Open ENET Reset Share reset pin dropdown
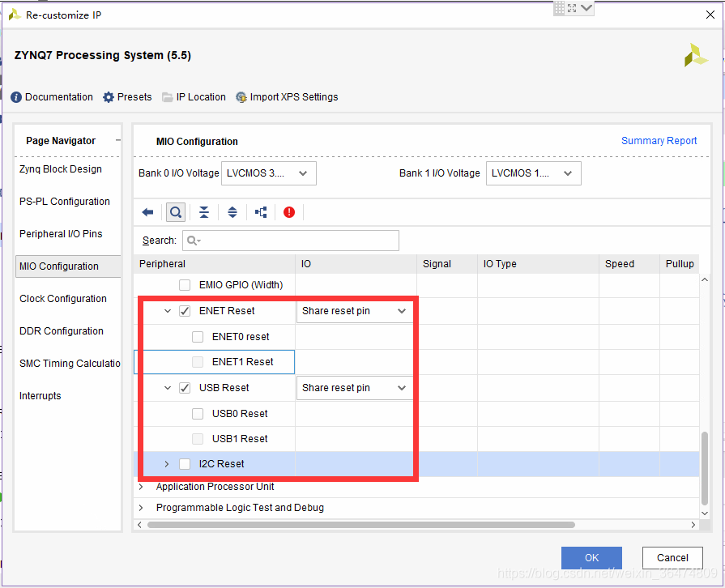 coord(354,311)
